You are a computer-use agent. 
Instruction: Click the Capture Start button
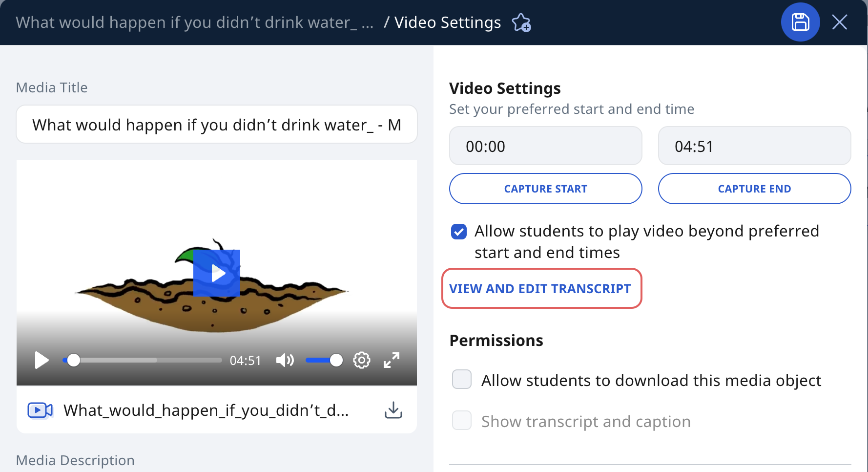click(546, 189)
